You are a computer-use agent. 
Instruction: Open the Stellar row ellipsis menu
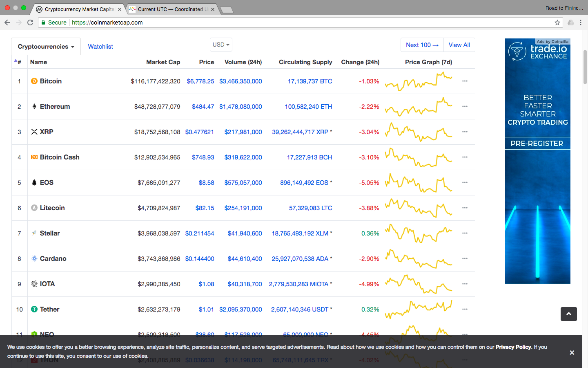(x=465, y=233)
